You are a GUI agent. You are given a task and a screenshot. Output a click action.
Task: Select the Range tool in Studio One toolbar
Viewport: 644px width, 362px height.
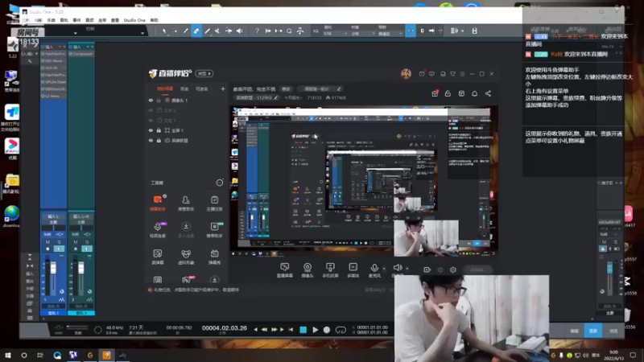point(175,31)
